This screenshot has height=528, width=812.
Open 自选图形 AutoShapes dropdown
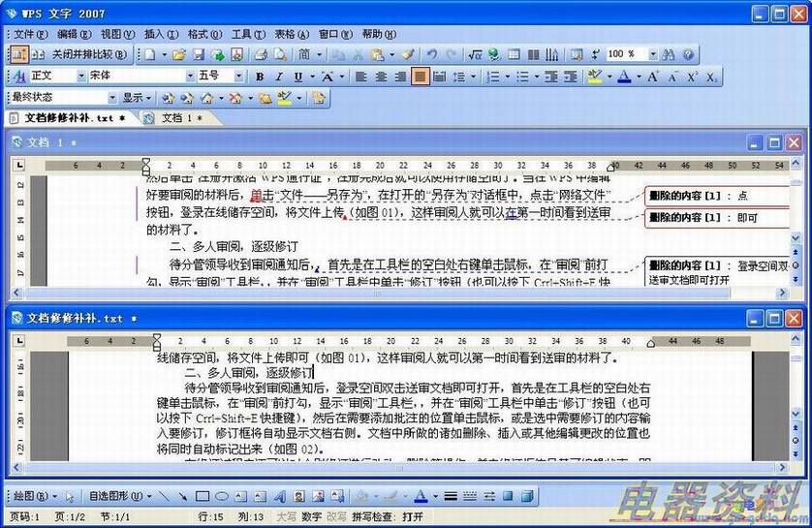coord(120,496)
